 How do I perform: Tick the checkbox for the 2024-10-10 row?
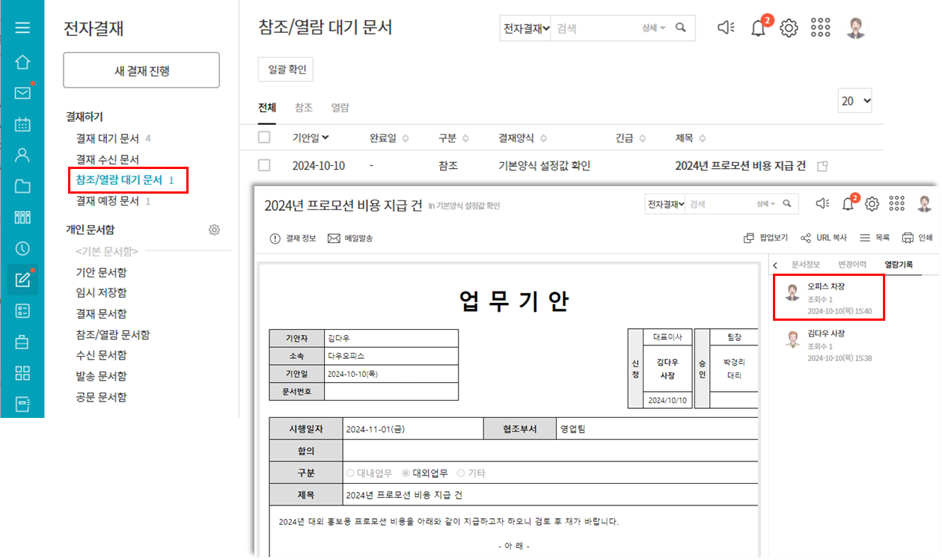pyautogui.click(x=264, y=165)
